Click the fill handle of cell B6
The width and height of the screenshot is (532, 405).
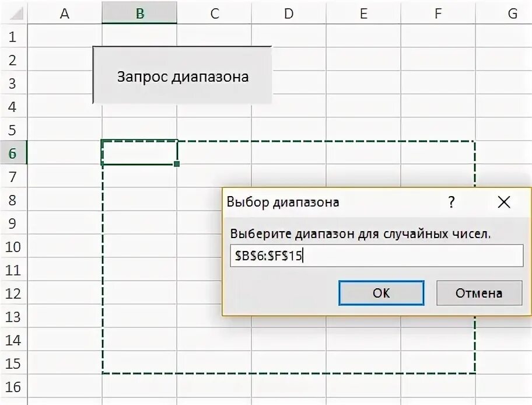coord(176,165)
